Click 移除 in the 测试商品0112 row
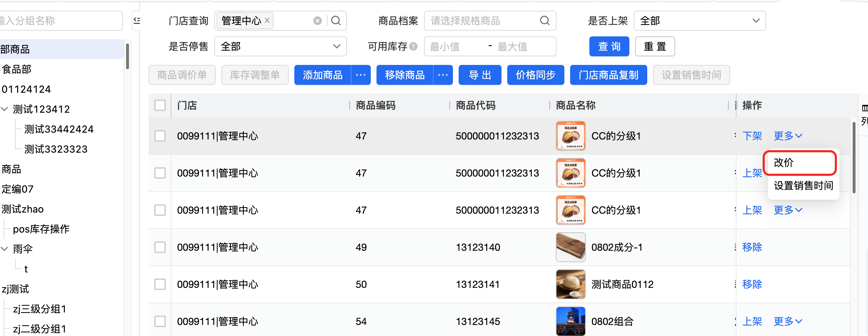The width and height of the screenshot is (868, 336). point(752,284)
